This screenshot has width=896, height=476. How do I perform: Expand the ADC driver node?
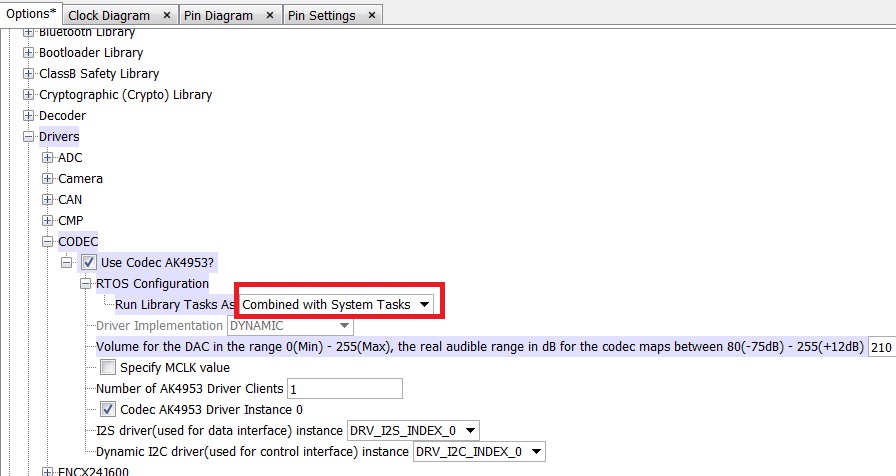click(x=48, y=158)
